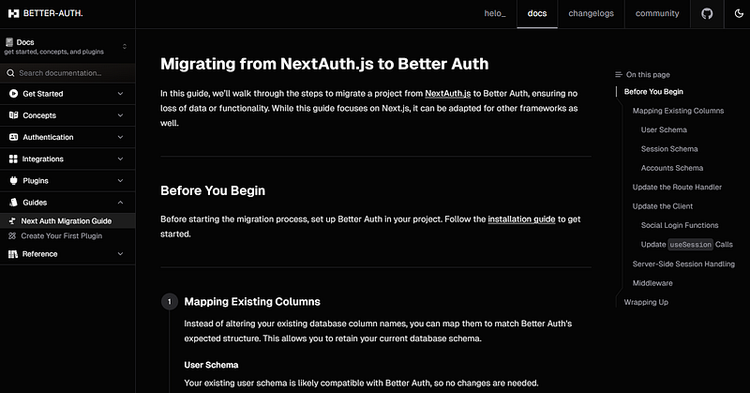Click the Next Auth Migration Guide icon
Screen dimensions: 750x393
12,221
